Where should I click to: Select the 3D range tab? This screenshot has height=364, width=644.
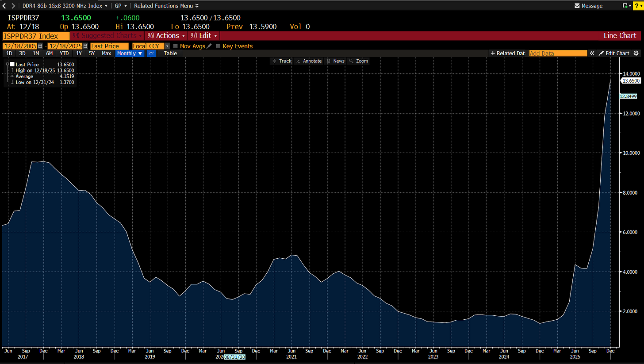[22, 53]
